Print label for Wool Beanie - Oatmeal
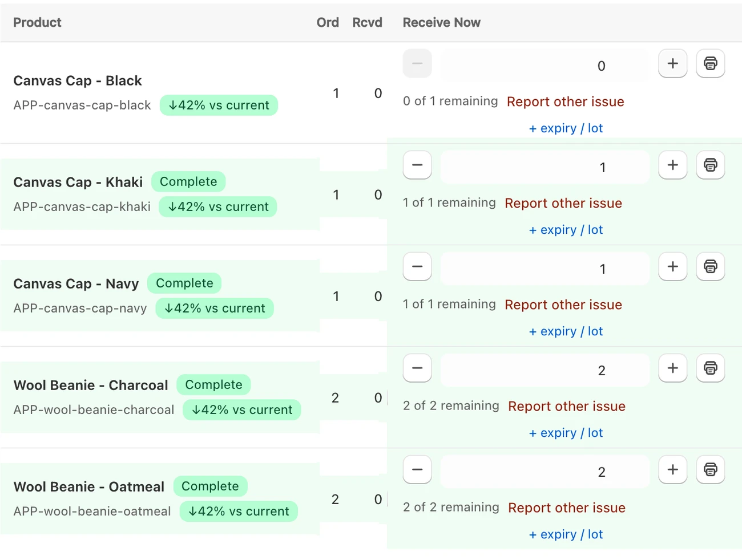Image resolution: width=742 pixels, height=560 pixels. pos(710,469)
